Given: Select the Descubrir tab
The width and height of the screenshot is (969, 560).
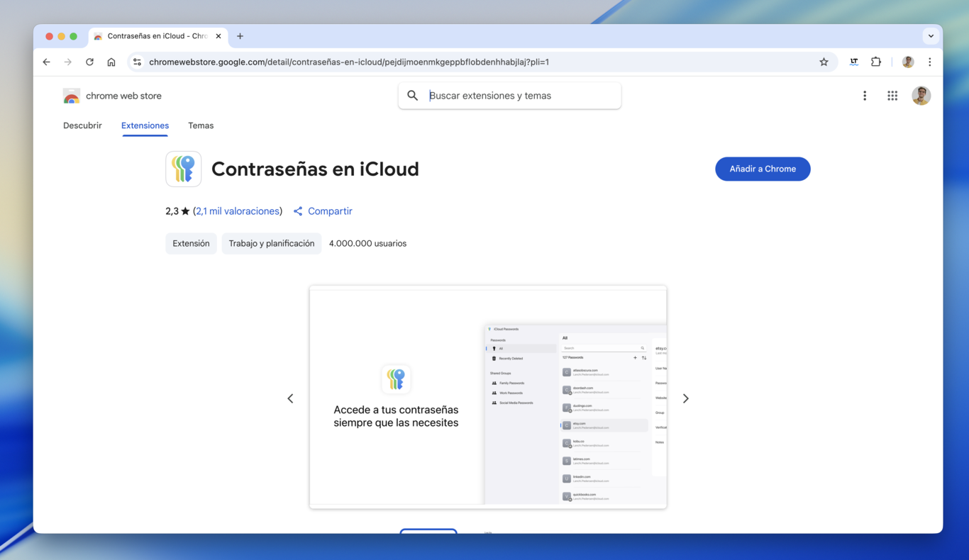Looking at the screenshot, I should pos(82,125).
